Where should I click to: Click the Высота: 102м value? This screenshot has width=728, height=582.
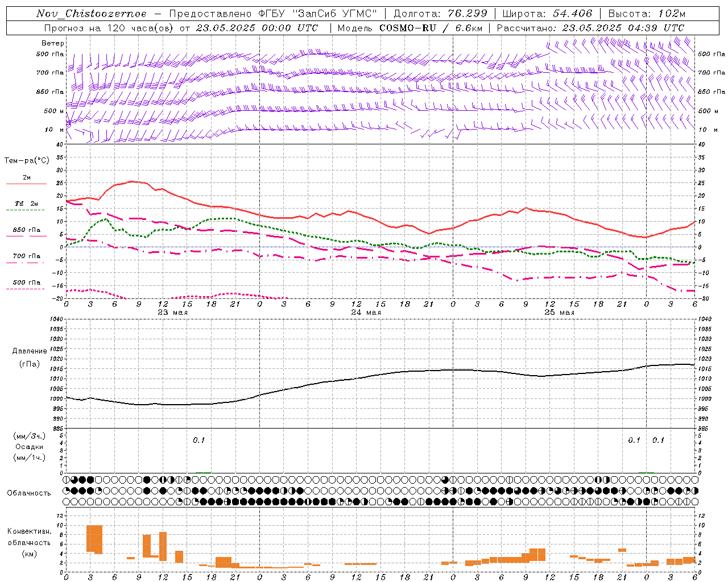pyautogui.click(x=647, y=14)
